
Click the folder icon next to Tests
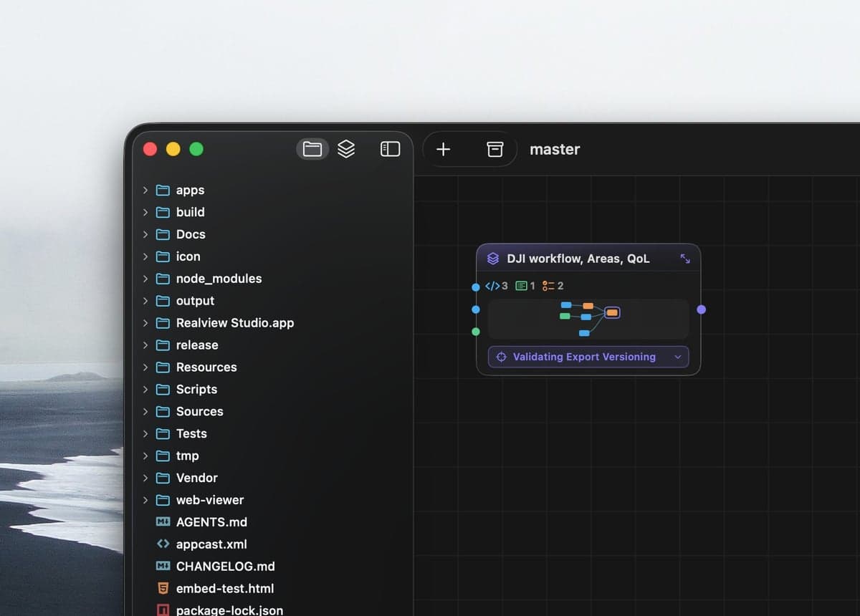pos(163,433)
